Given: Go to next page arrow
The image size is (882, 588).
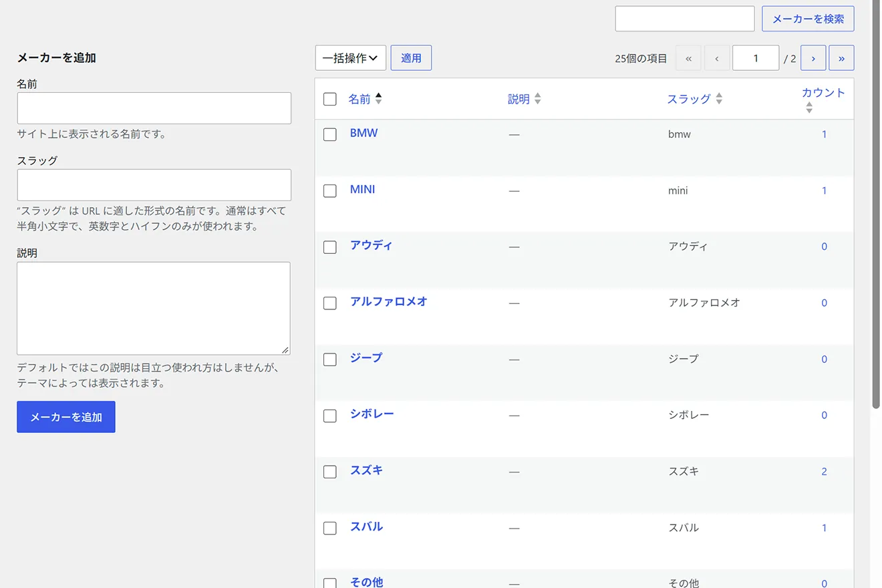Looking at the screenshot, I should coord(813,58).
